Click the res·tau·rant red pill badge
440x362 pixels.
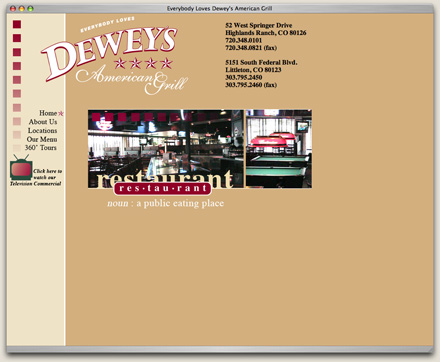coord(162,188)
